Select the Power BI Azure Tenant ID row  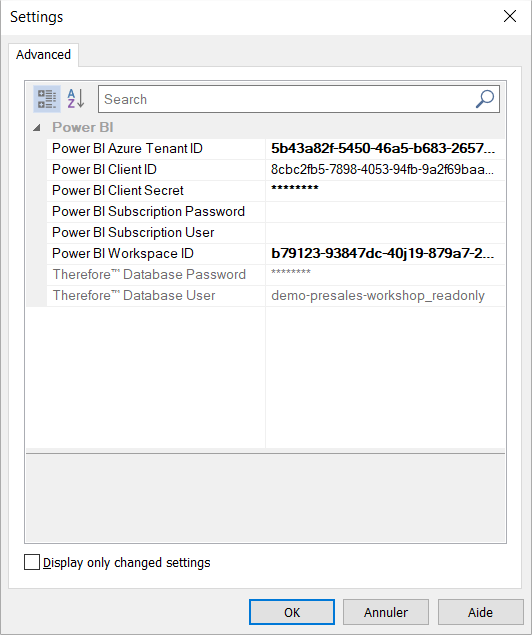point(276,149)
